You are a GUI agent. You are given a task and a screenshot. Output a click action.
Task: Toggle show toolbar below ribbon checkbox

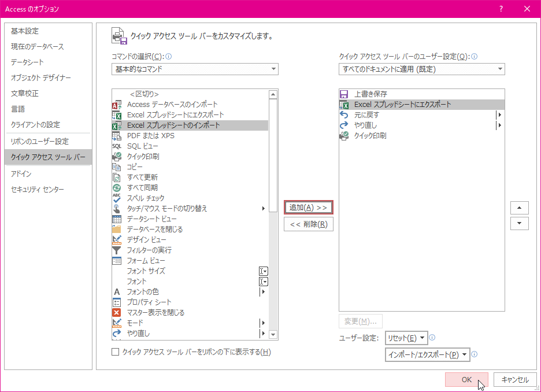point(116,352)
